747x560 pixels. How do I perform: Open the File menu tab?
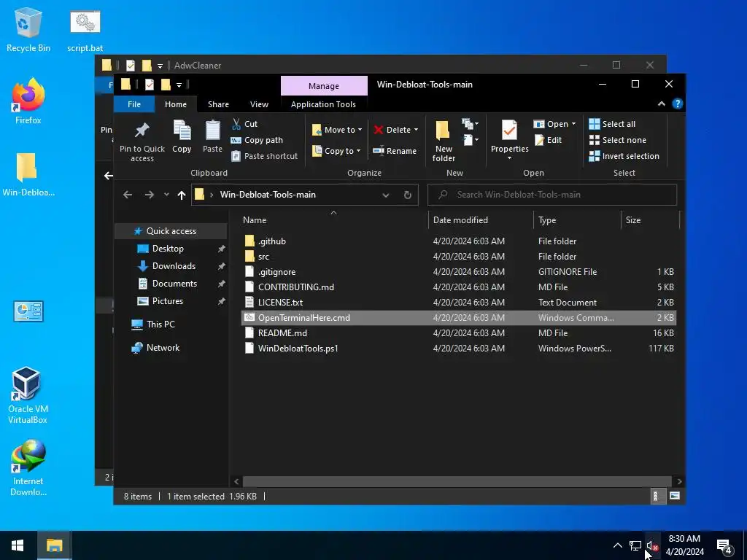click(134, 104)
